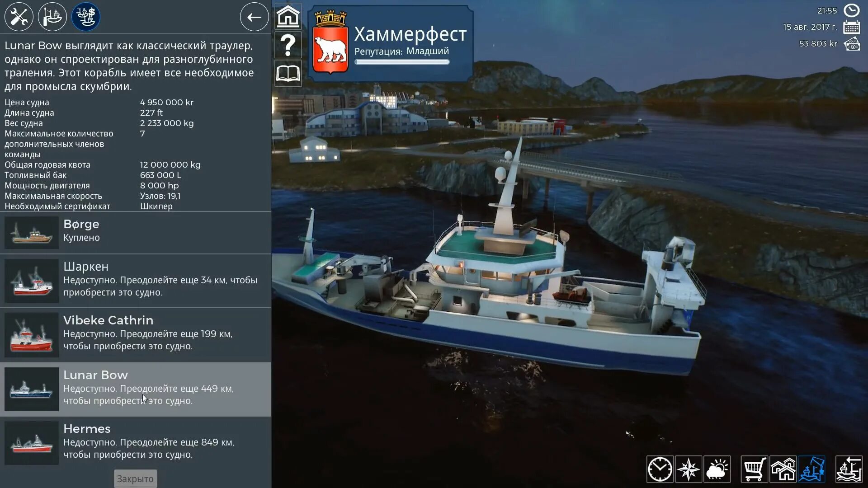Open the compass rose navigation icon
Image resolution: width=868 pixels, height=488 pixels.
point(688,469)
